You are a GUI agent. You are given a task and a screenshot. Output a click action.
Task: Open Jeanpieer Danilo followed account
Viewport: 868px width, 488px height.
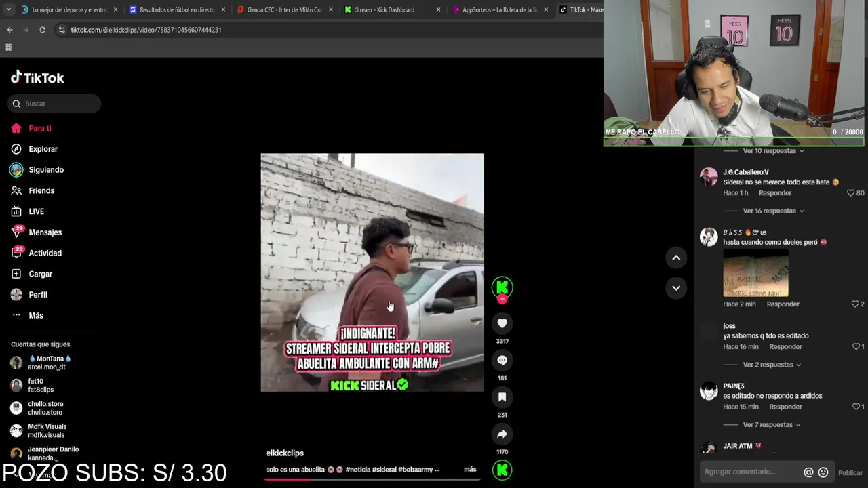click(x=44, y=453)
